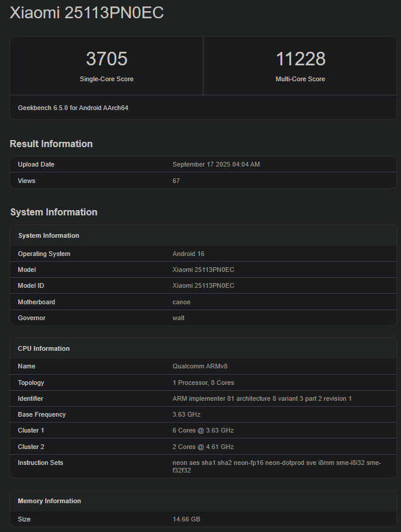
Task: Click the Result Information heading
Action: click(51, 144)
